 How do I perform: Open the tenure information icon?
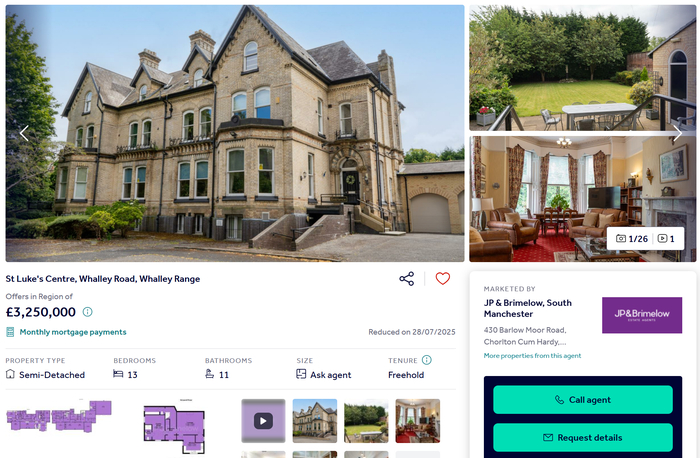pyautogui.click(x=427, y=360)
